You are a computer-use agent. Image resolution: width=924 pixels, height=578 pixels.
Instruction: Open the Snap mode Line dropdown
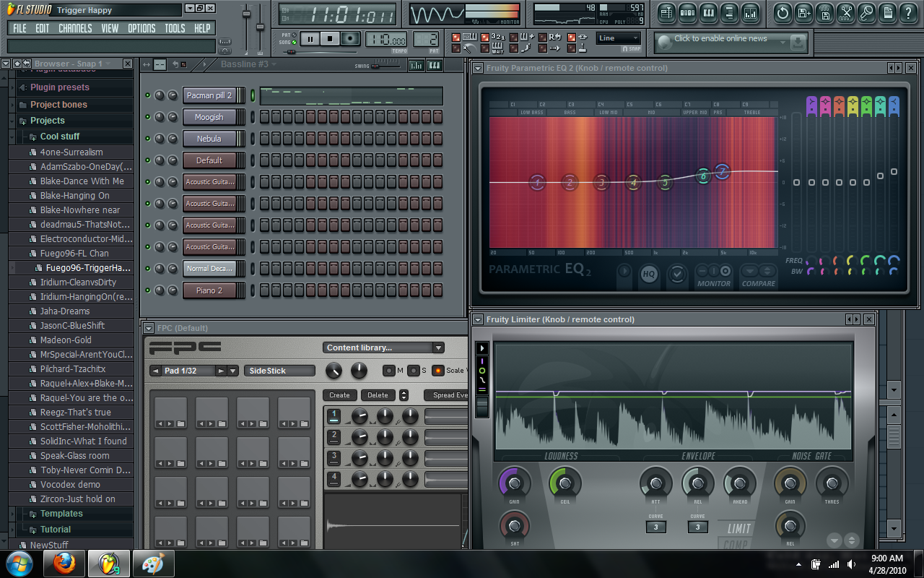619,38
